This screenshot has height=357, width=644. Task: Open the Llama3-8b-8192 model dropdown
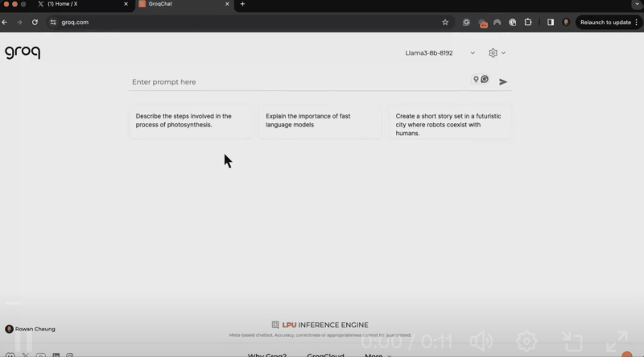[x=440, y=52]
